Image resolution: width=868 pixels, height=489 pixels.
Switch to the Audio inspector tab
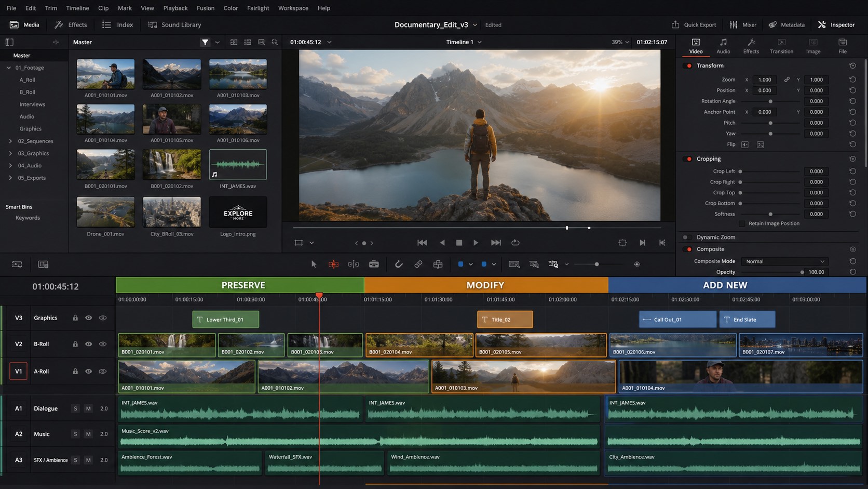tap(723, 46)
